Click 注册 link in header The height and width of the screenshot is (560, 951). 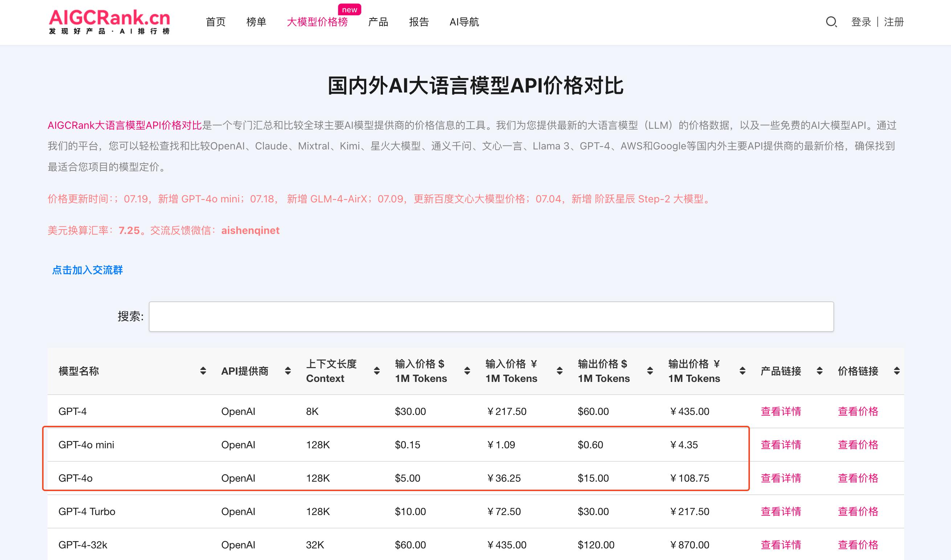click(x=894, y=22)
